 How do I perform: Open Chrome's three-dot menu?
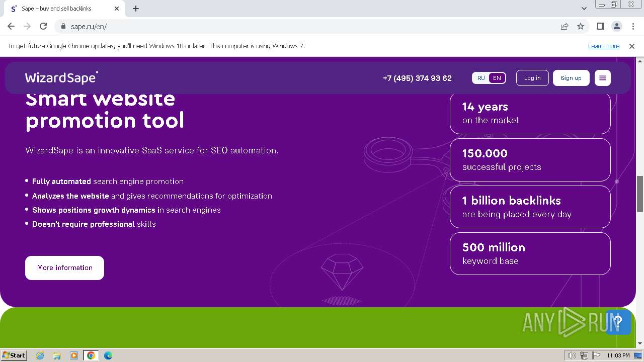(632, 26)
